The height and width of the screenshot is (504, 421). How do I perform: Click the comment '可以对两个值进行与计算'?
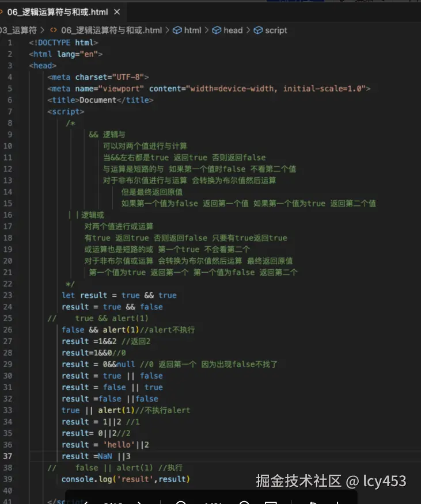pos(145,146)
